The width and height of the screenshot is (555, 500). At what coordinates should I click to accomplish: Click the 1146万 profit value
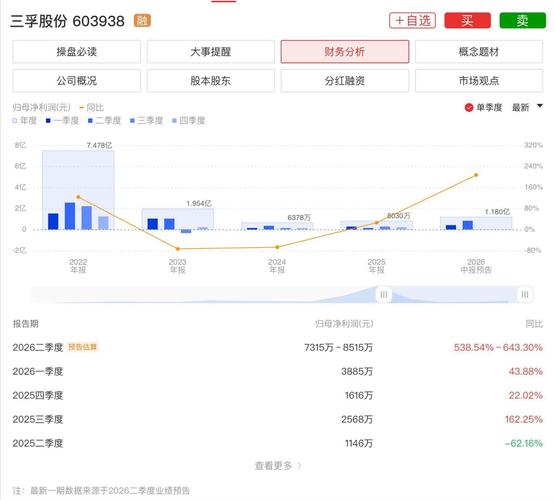359,444
